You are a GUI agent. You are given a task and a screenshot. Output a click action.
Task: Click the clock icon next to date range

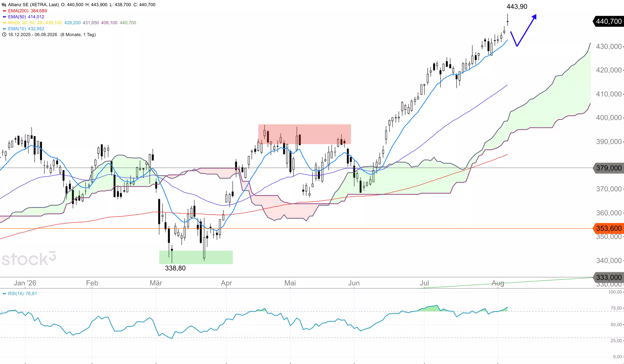point(4,35)
